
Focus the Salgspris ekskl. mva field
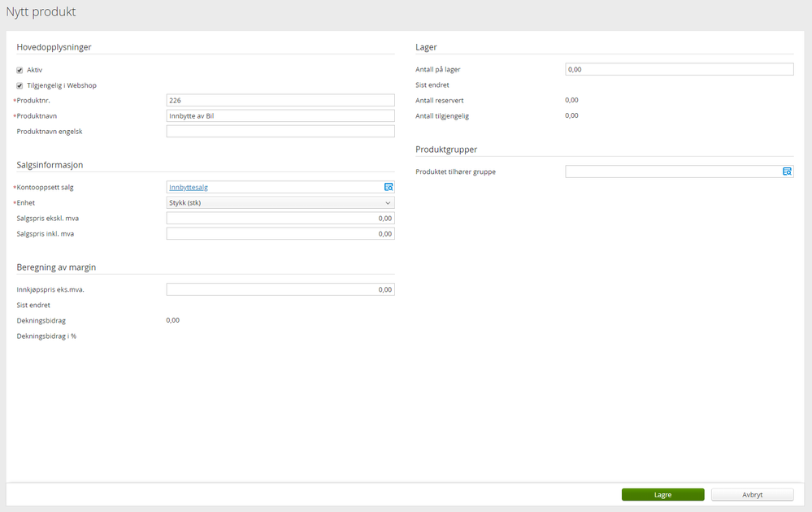point(280,218)
